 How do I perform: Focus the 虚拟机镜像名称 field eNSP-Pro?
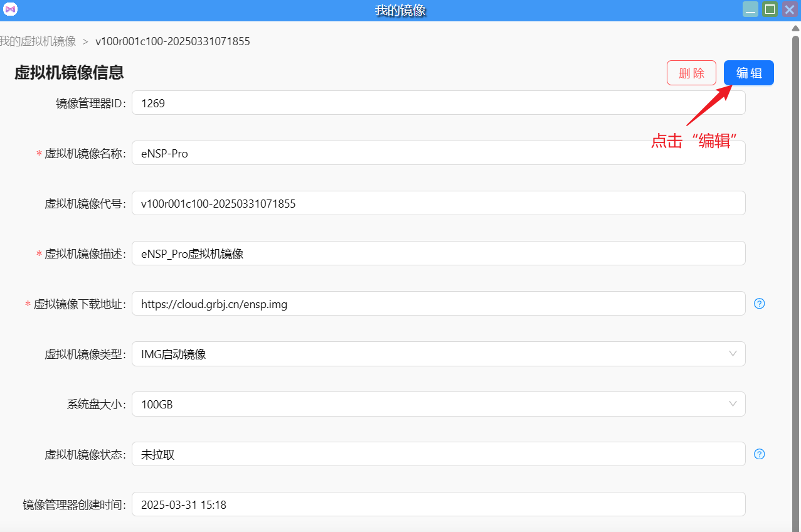(438, 153)
